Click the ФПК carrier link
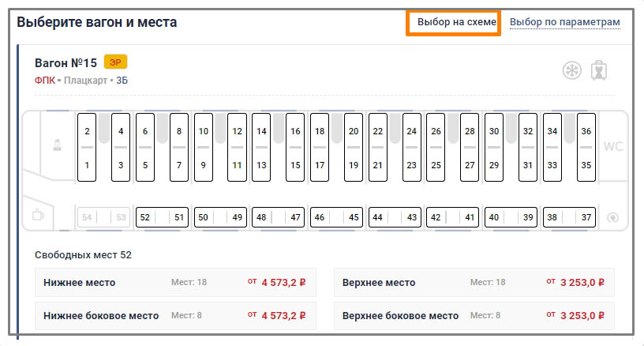This screenshot has width=644, height=346. pyautogui.click(x=45, y=81)
